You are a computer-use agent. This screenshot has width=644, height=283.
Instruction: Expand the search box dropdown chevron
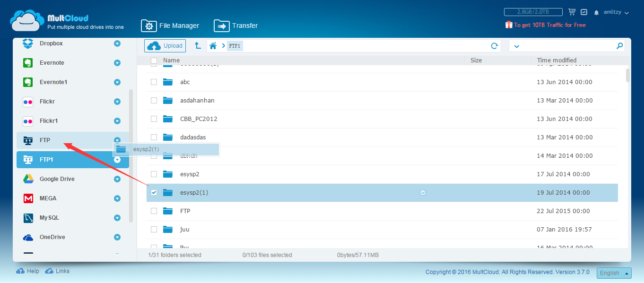click(516, 46)
